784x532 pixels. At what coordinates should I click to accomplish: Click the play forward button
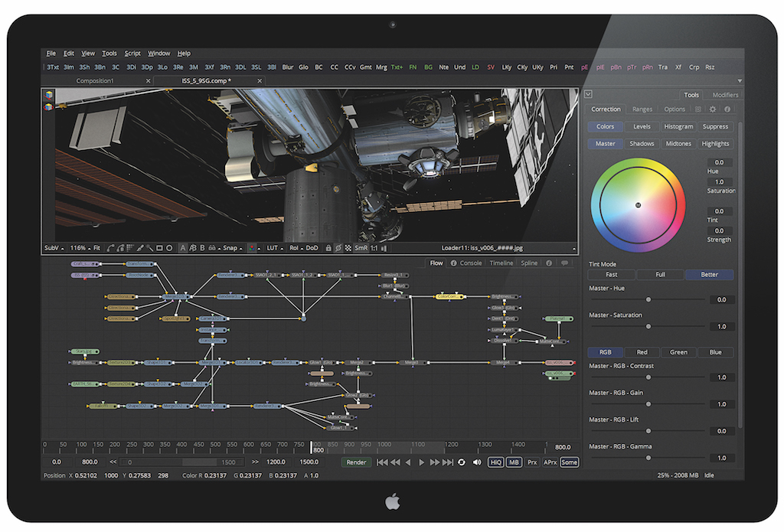[x=422, y=462]
